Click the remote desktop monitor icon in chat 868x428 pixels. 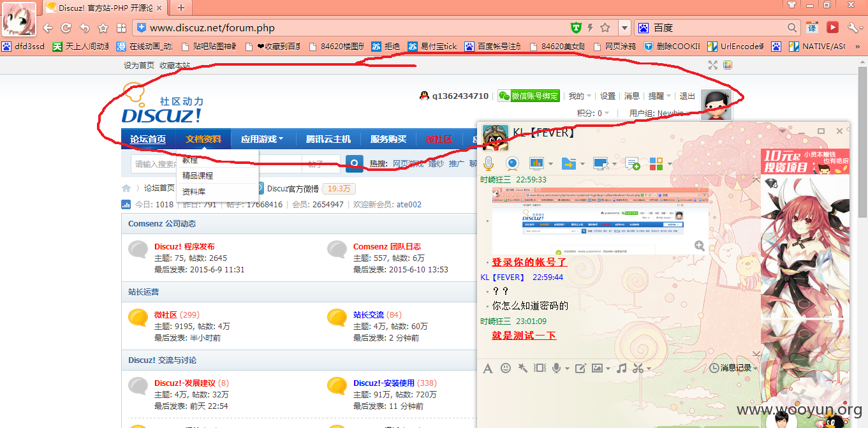pos(600,163)
